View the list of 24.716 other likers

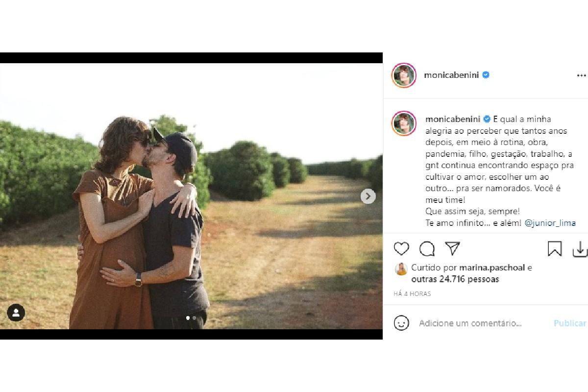tap(455, 279)
